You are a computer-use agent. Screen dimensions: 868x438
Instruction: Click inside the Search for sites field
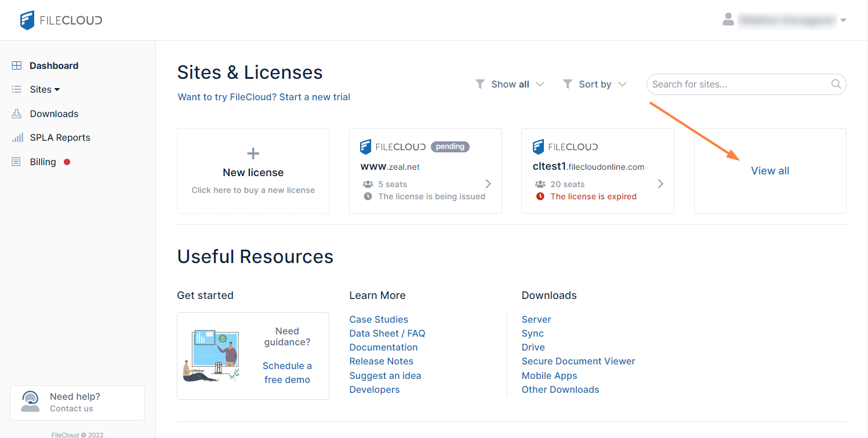[725, 84]
